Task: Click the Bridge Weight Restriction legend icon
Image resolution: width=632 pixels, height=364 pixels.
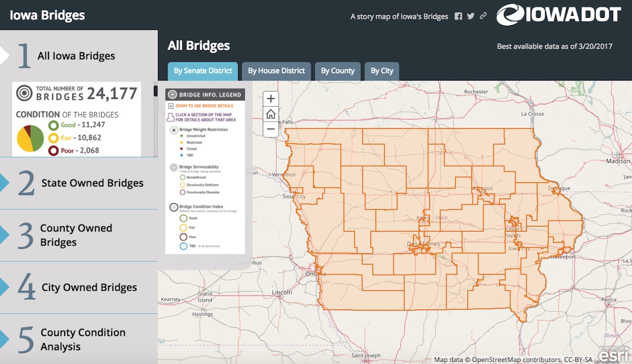Action: [174, 130]
